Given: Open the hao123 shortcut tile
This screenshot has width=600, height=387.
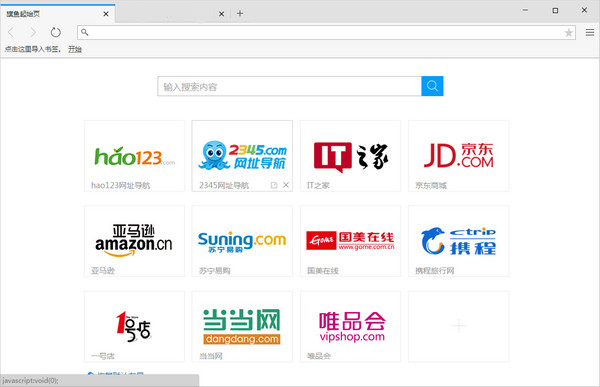Looking at the screenshot, I should coord(134,156).
